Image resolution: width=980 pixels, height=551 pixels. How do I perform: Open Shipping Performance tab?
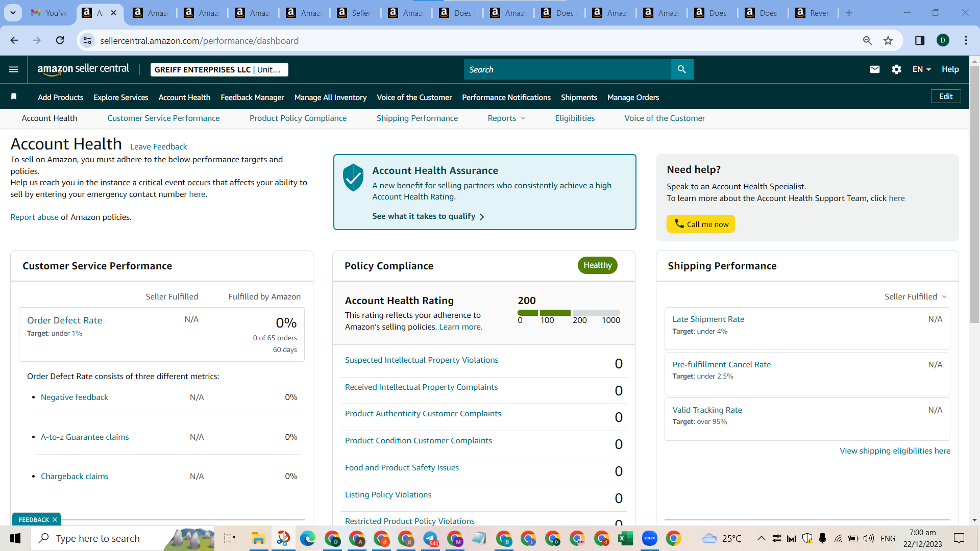(417, 118)
